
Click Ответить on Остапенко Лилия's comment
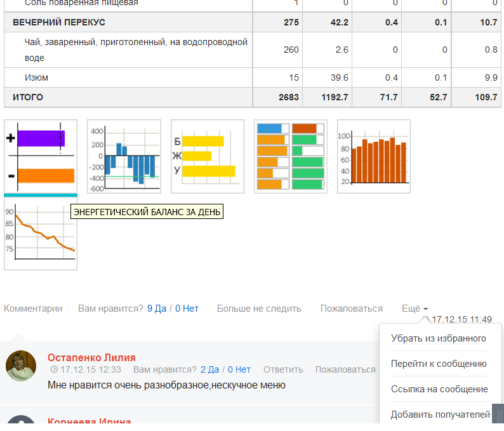point(283,369)
